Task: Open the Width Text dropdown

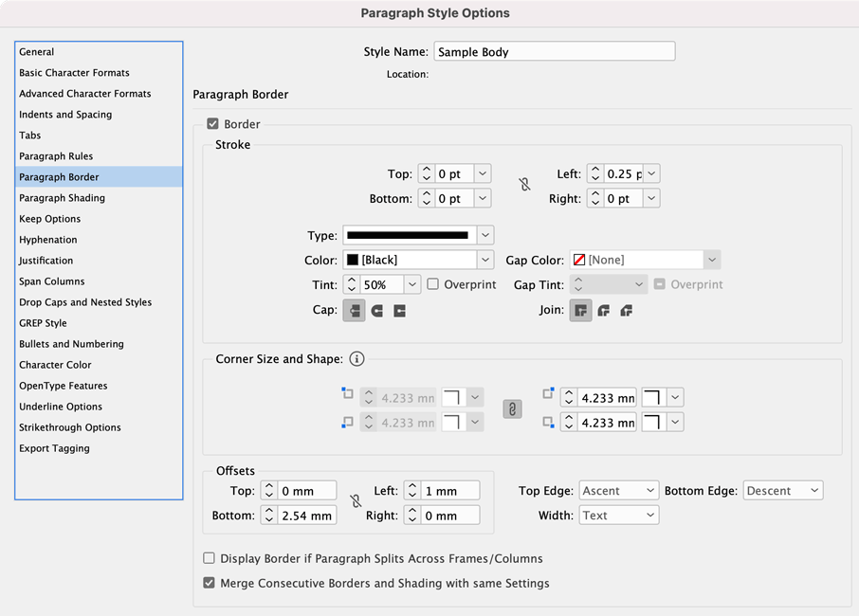Action: [618, 516]
